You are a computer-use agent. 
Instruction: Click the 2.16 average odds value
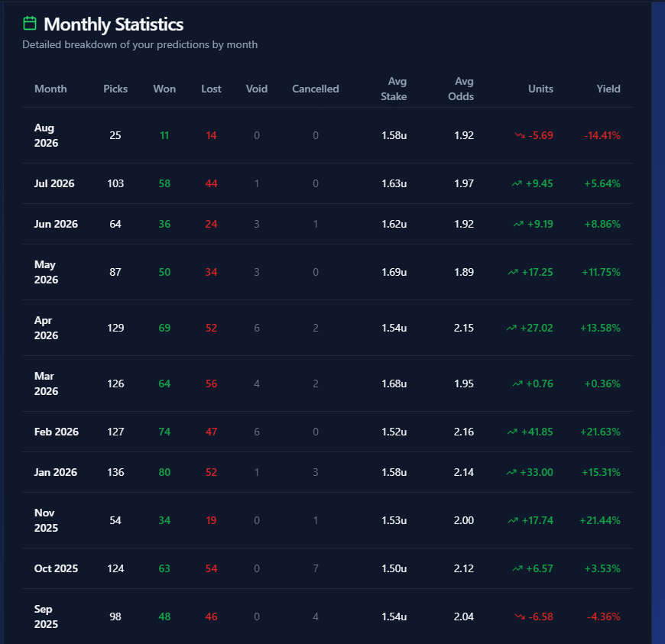click(x=463, y=432)
